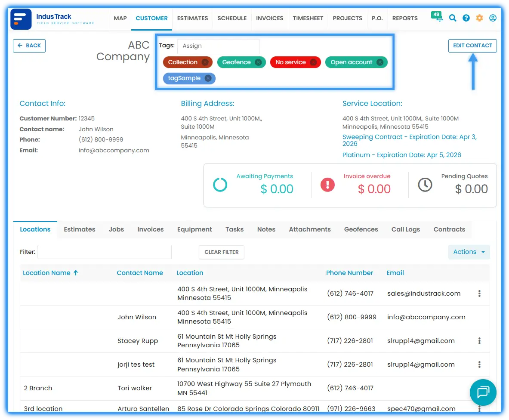Click the Pending Quotes clock icon

click(425, 185)
